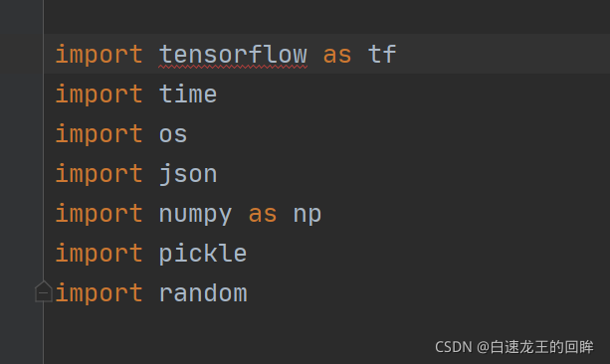The image size is (610, 364).
Task: Collapse the import block fold marker
Action: 44,291
